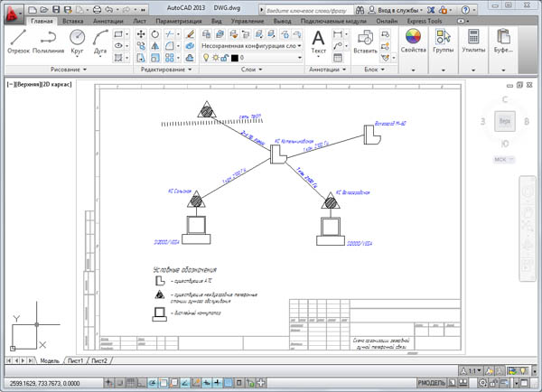Select the Дуга arc tool
Viewport: 542px width, 392px height.
[100, 42]
